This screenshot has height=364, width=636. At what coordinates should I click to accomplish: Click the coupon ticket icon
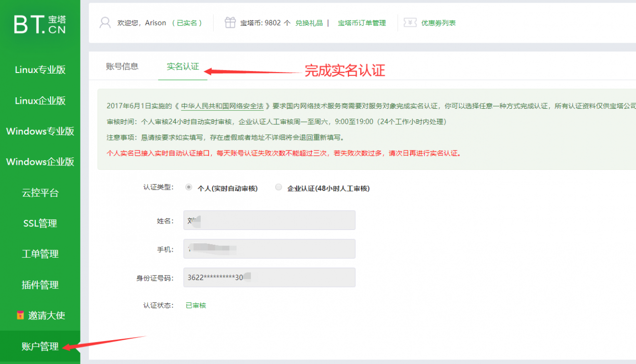[x=410, y=23]
